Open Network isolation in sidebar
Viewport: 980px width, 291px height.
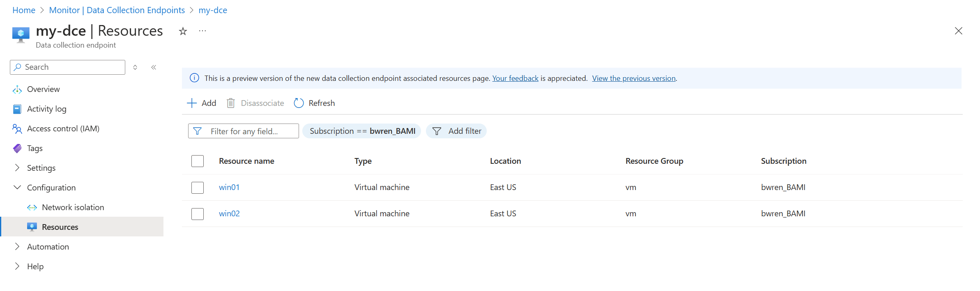pos(73,207)
